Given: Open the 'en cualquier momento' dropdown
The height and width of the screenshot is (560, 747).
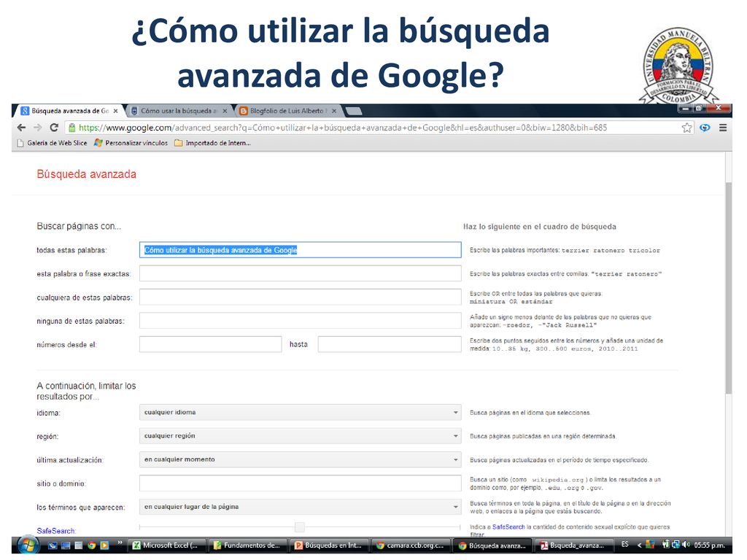Looking at the screenshot, I should click(x=300, y=459).
